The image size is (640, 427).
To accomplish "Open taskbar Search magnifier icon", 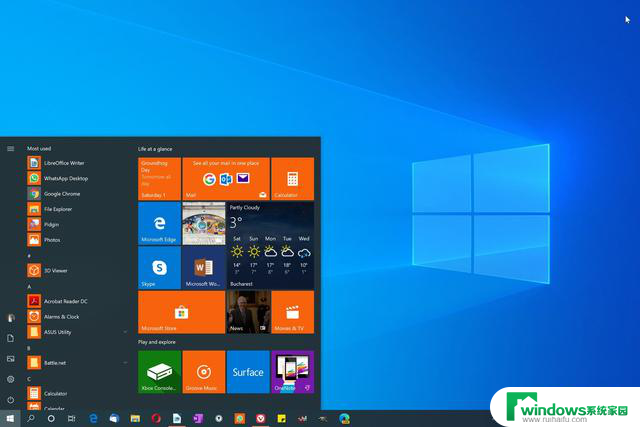I will (x=31, y=418).
